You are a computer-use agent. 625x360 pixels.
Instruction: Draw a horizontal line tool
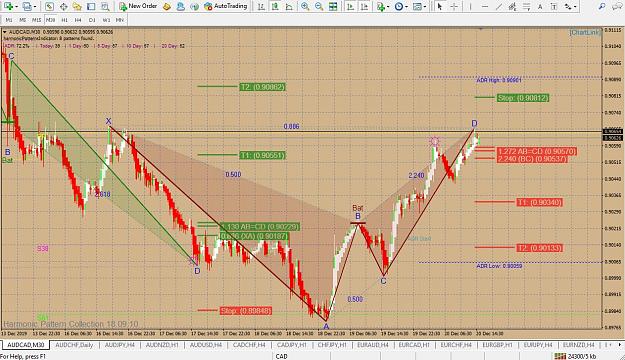point(485,6)
